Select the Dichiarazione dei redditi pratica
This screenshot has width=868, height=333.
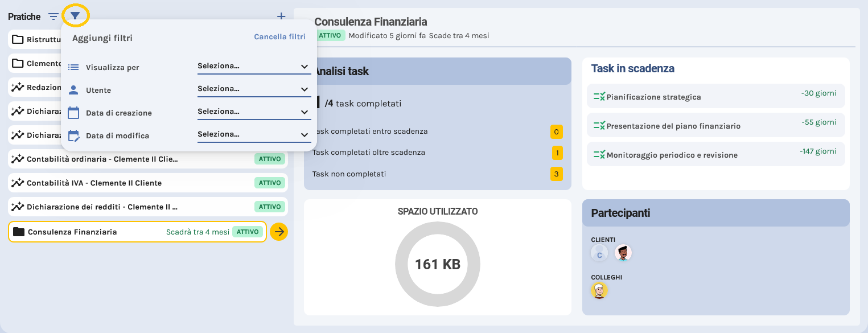(137, 207)
